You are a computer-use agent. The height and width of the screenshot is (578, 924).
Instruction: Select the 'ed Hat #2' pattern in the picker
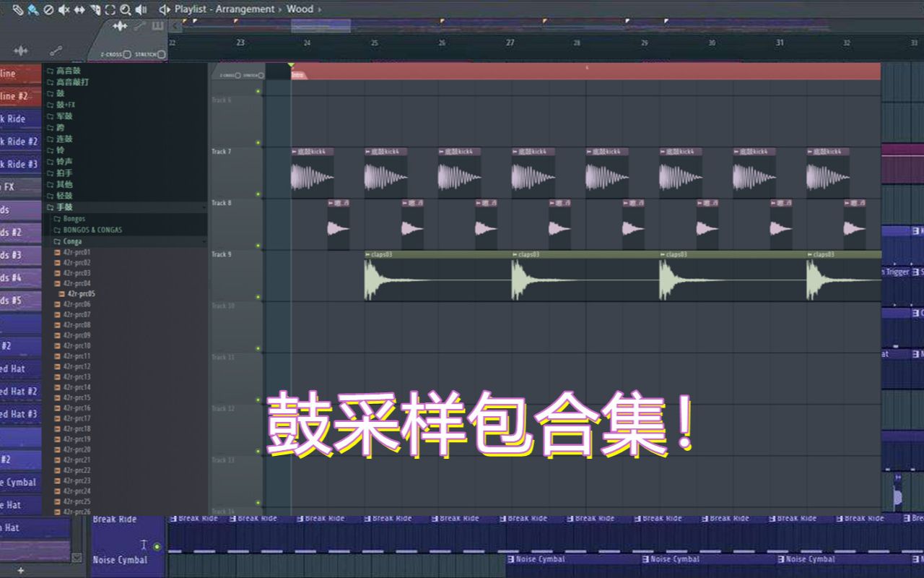tap(20, 391)
